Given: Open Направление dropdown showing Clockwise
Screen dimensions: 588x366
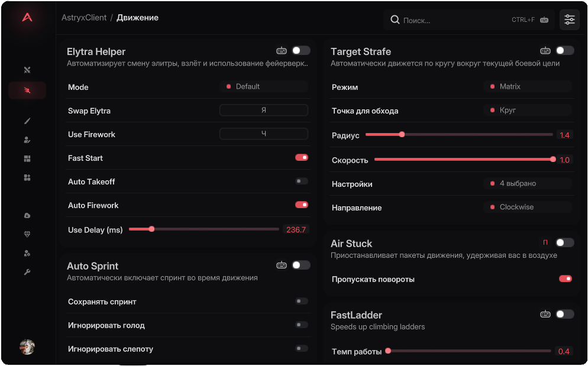Looking at the screenshot, I should click(x=528, y=207).
